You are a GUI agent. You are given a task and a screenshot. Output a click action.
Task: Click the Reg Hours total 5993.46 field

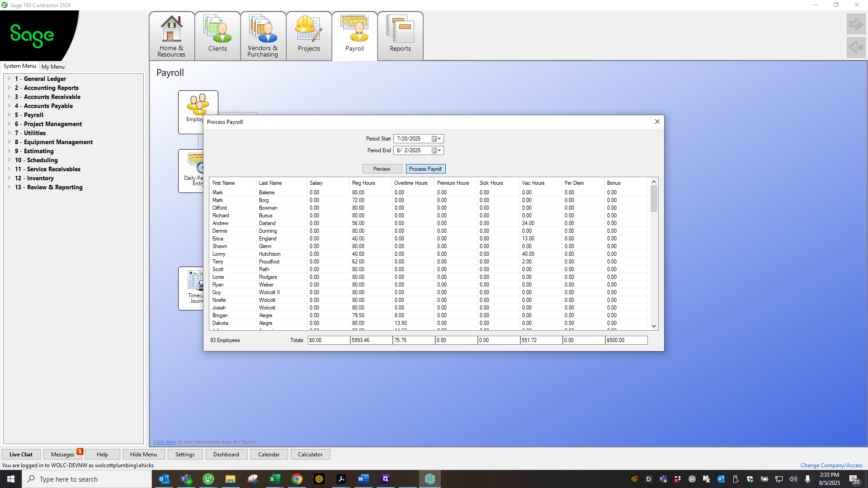point(371,340)
